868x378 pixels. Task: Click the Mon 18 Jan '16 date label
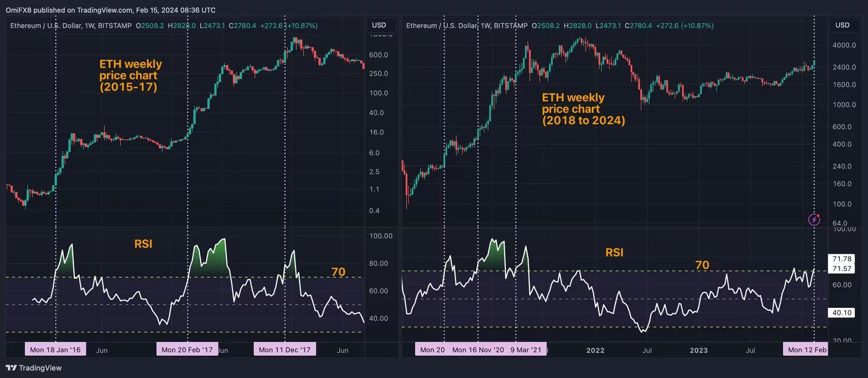pos(55,350)
